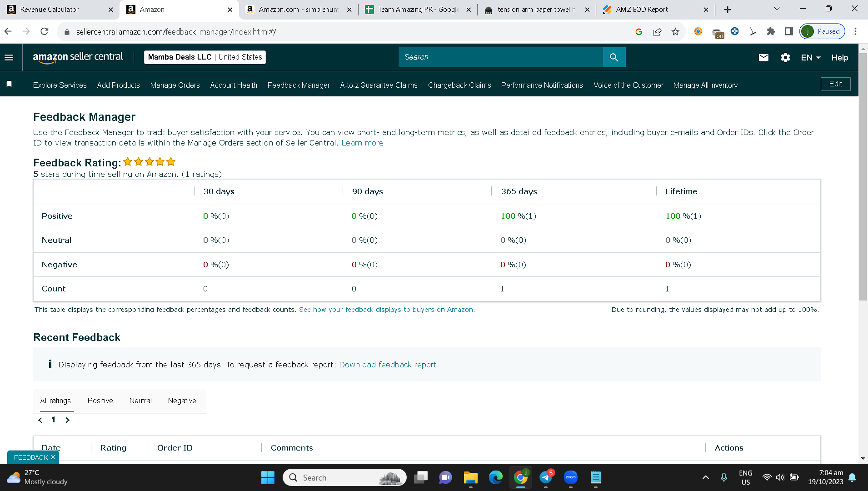Viewport: 868px width, 491px height.
Task: Open Windows Start menu
Action: tap(268, 477)
